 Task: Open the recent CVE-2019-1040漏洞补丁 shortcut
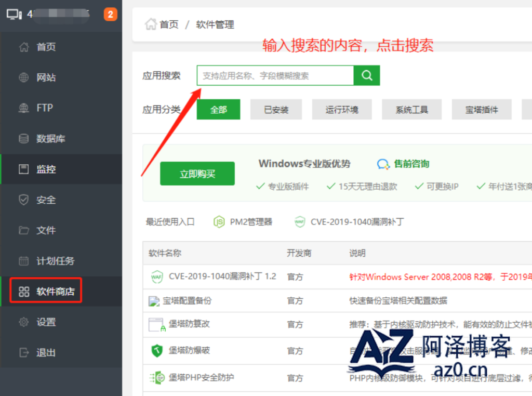tap(357, 222)
